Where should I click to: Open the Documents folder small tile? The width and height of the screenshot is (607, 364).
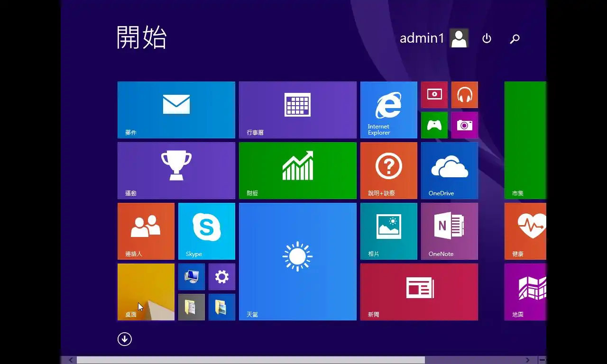click(x=192, y=307)
